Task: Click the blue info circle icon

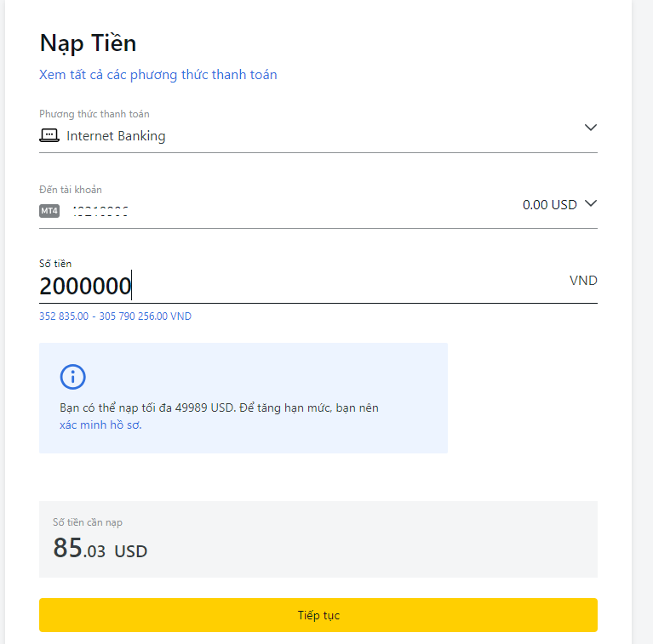Action: click(73, 377)
